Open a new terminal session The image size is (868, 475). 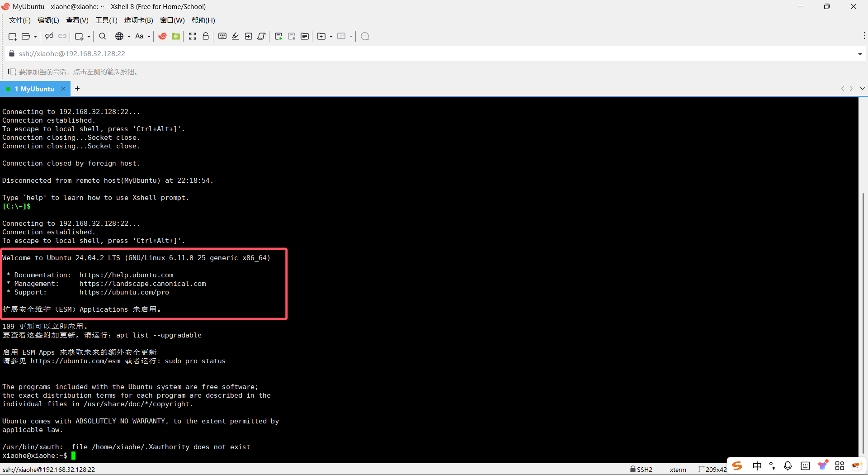click(12, 36)
